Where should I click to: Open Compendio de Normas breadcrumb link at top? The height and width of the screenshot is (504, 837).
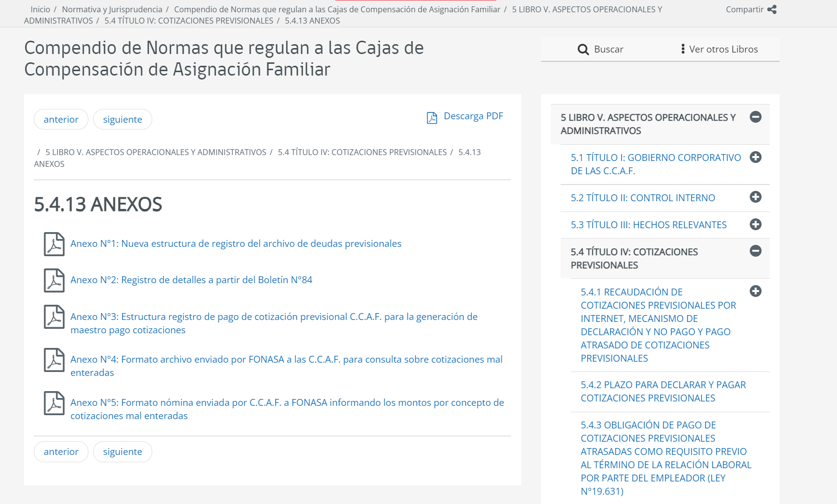(337, 9)
